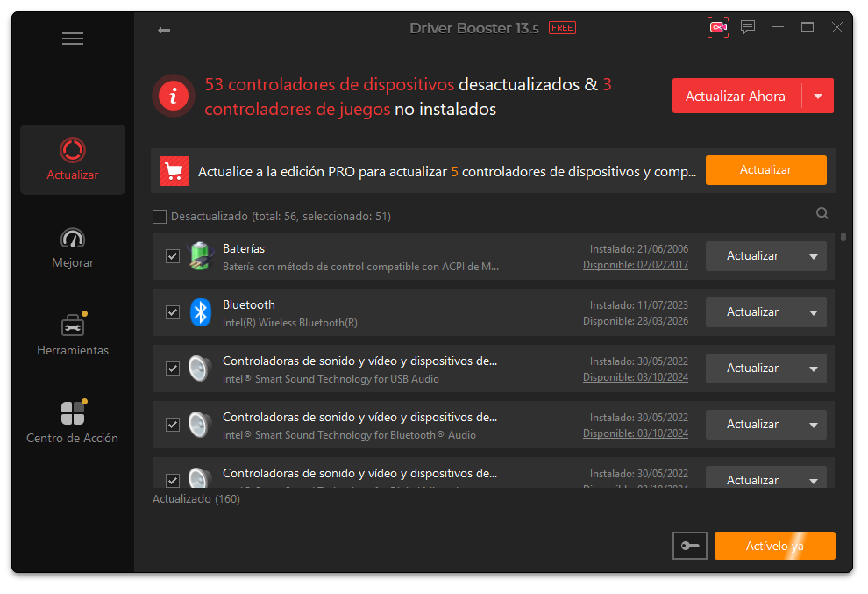Click the red info alert icon
The image size is (868, 594).
(x=174, y=96)
